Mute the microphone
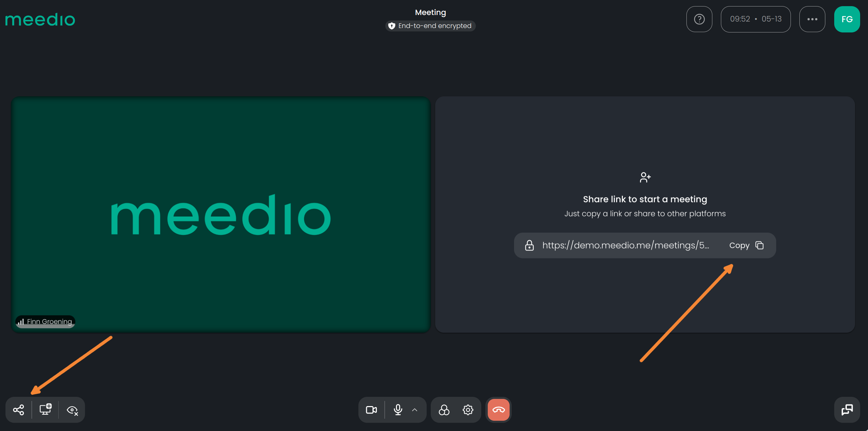 pos(398,410)
